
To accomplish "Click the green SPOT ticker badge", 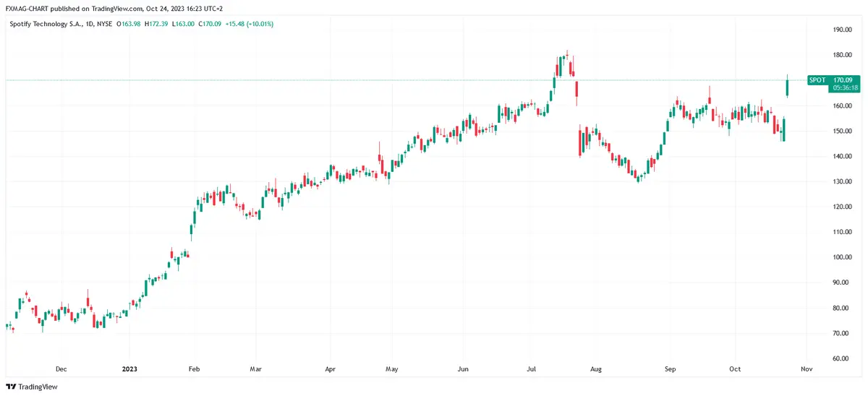I will [x=817, y=79].
